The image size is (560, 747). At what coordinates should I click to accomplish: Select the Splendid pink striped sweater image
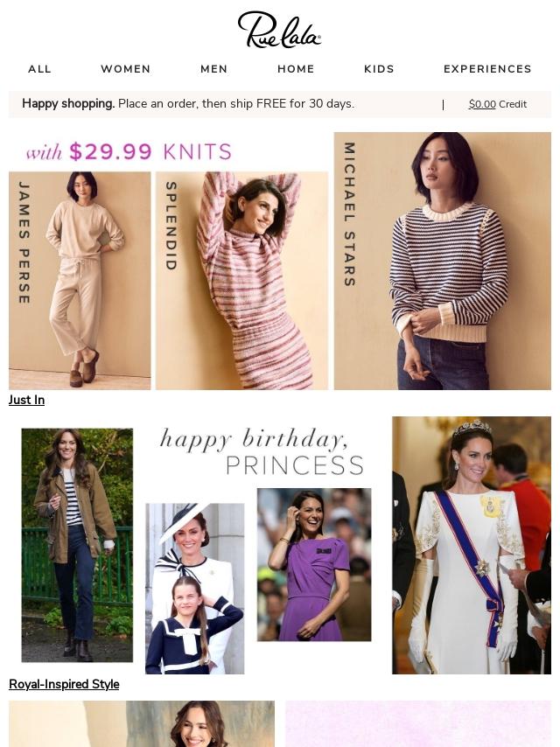pos(242,281)
